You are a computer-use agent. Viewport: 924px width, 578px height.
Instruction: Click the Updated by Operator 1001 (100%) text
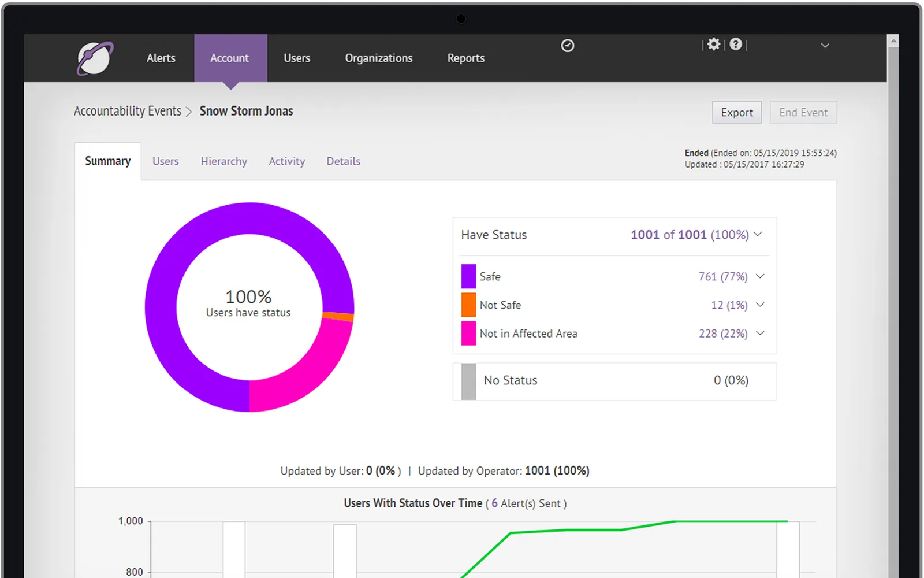point(504,471)
